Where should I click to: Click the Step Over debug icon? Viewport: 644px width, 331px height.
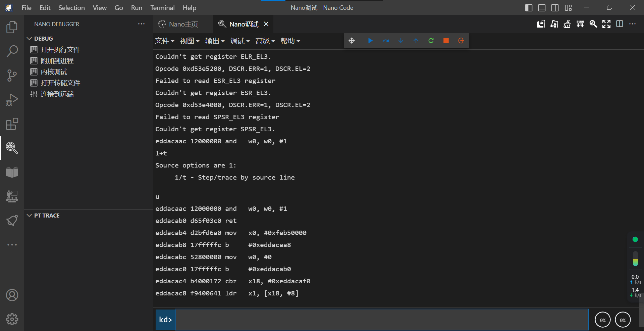pyautogui.click(x=386, y=41)
